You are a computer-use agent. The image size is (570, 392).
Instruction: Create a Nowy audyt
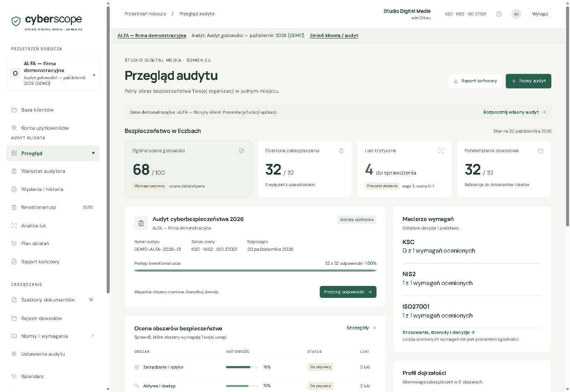(x=528, y=81)
